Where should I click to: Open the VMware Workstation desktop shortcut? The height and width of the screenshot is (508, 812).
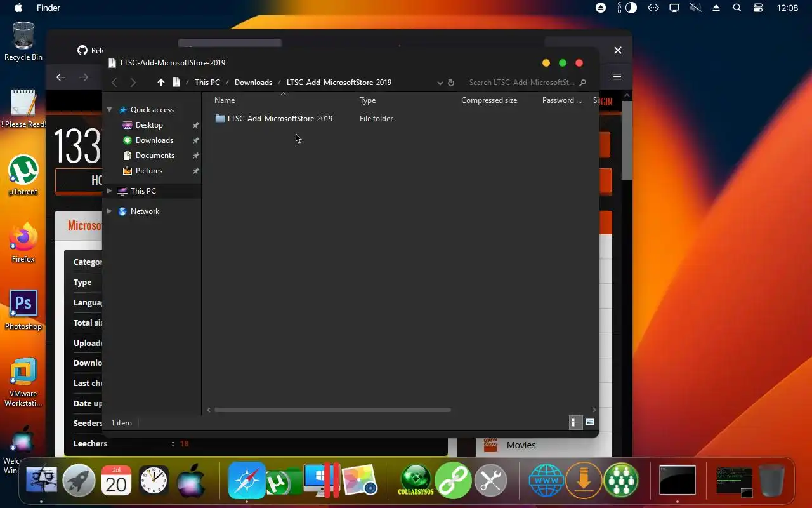(23, 382)
